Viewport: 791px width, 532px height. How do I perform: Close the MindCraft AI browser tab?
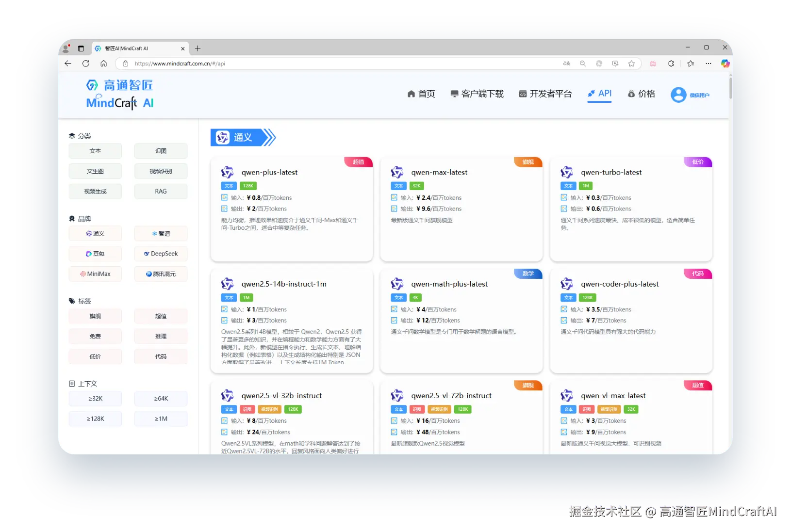click(183, 48)
